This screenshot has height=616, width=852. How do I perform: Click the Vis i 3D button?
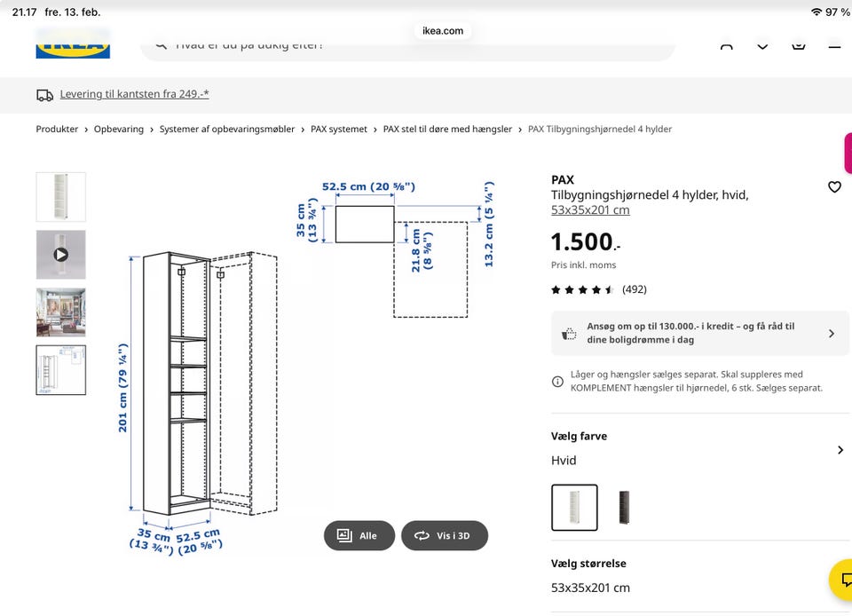pos(444,535)
